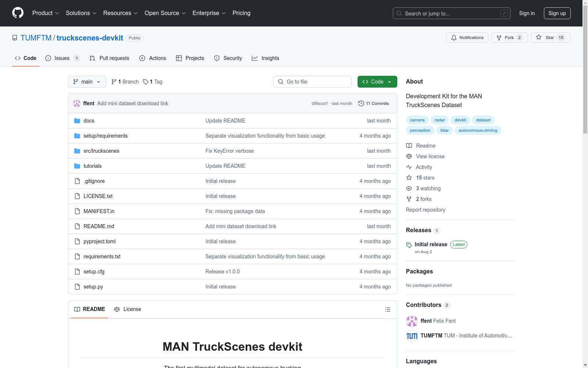This screenshot has width=588, height=368.
Task: Select the Code tab
Action: 26,58
